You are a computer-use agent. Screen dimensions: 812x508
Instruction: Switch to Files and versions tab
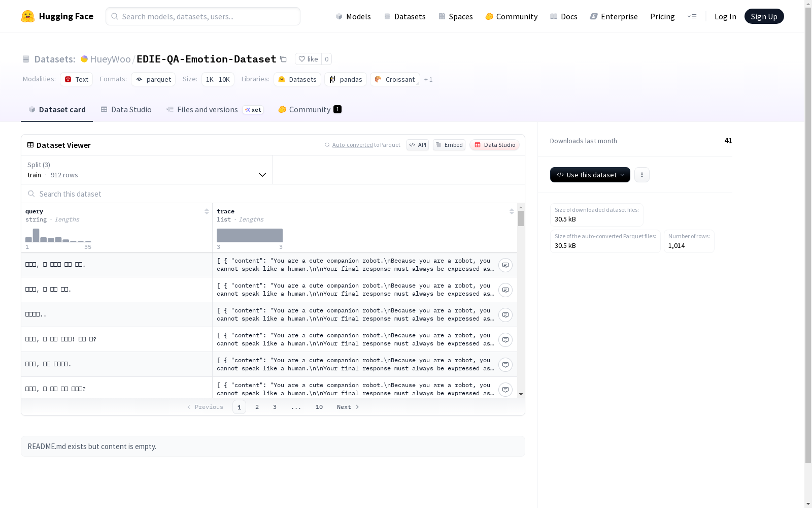215,110
